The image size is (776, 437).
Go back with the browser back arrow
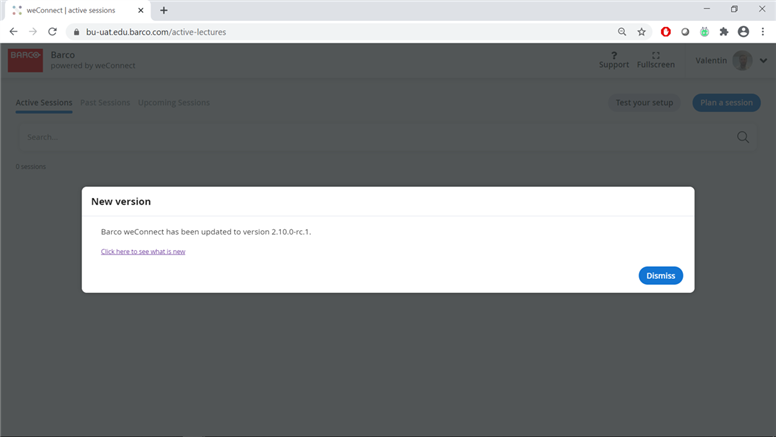click(13, 32)
